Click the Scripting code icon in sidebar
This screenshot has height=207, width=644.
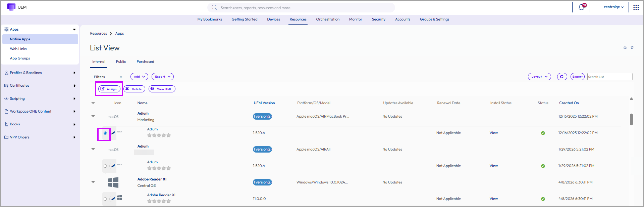[6, 99]
